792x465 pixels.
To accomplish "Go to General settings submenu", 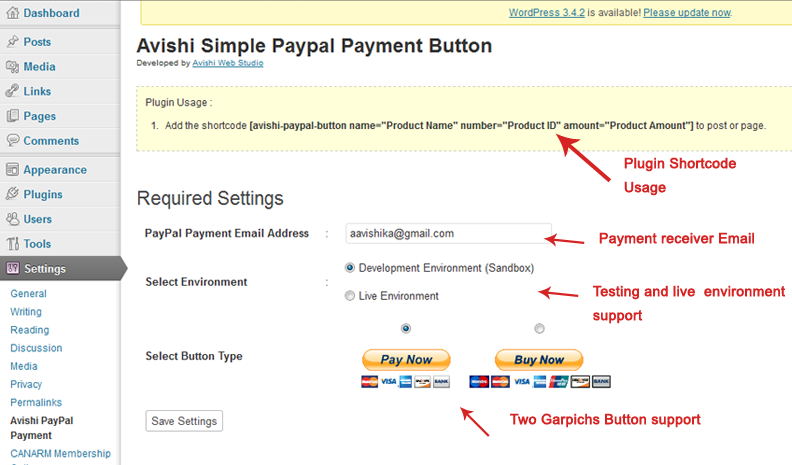I will [28, 293].
